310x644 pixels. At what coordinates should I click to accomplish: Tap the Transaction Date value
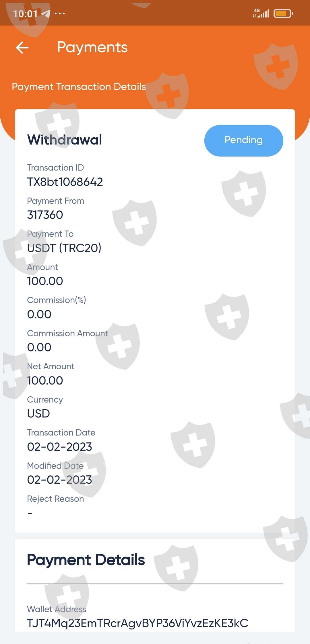pyautogui.click(x=59, y=447)
